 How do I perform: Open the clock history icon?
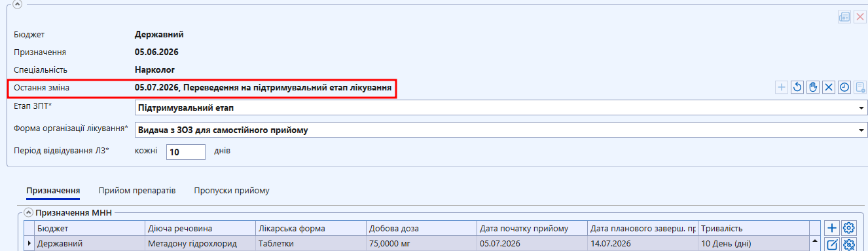point(844,87)
